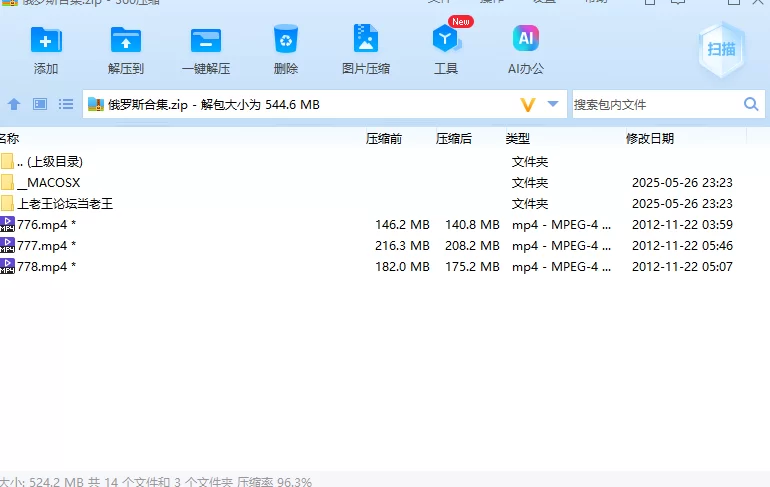Sort files by 修改日期 column header
Screen dimensions: 770x487
click(650, 139)
